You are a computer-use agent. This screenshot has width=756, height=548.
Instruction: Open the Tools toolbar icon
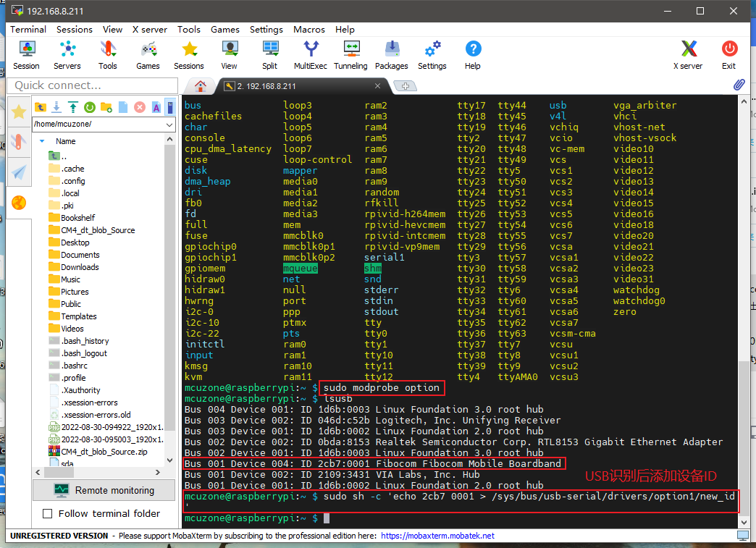[107, 56]
